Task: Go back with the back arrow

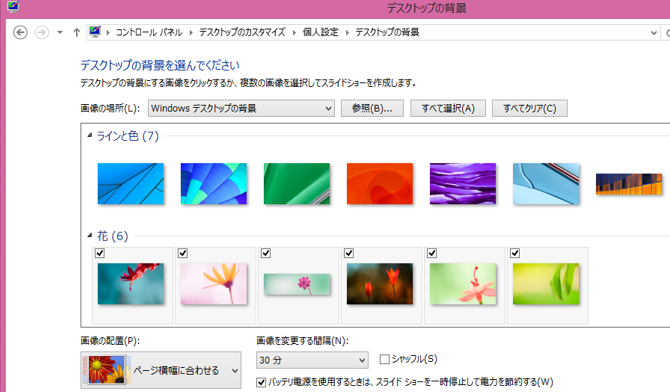Action: coord(20,32)
